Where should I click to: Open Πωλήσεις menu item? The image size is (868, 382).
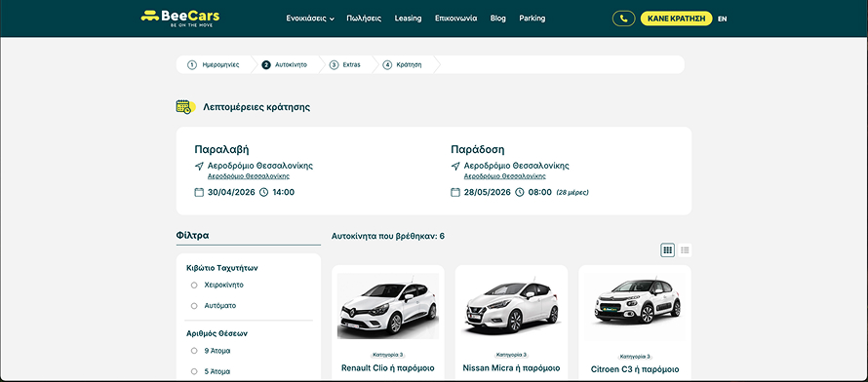point(364,19)
